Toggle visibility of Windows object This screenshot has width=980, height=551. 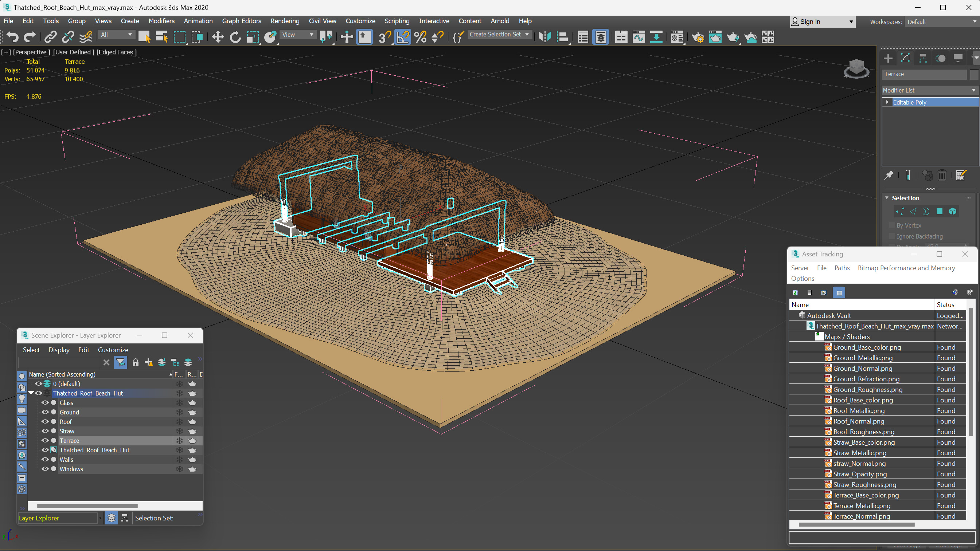click(x=45, y=469)
